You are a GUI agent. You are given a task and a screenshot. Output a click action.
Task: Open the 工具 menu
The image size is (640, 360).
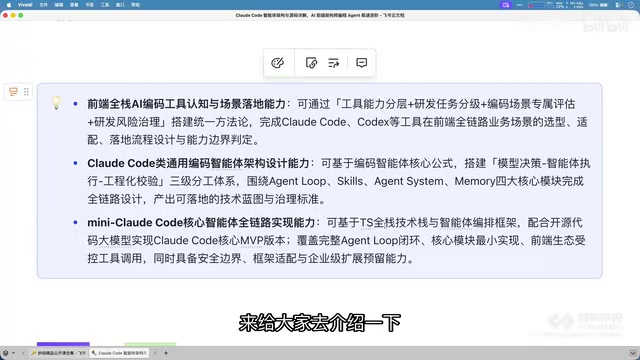[105, 5]
